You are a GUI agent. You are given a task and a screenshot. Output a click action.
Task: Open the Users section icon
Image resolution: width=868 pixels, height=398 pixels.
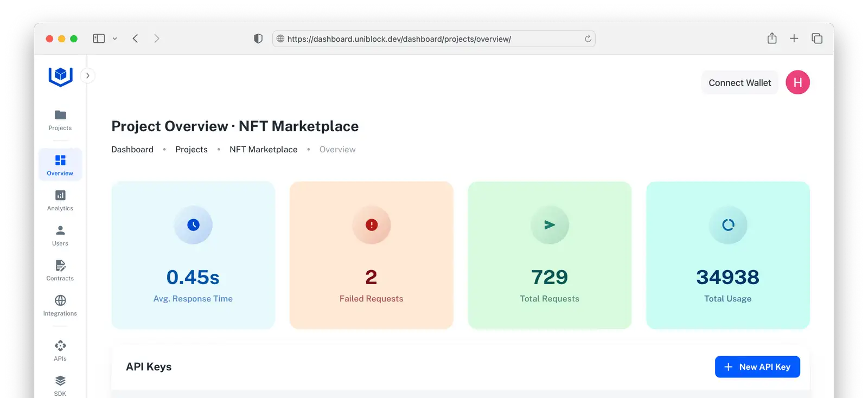coord(60,231)
